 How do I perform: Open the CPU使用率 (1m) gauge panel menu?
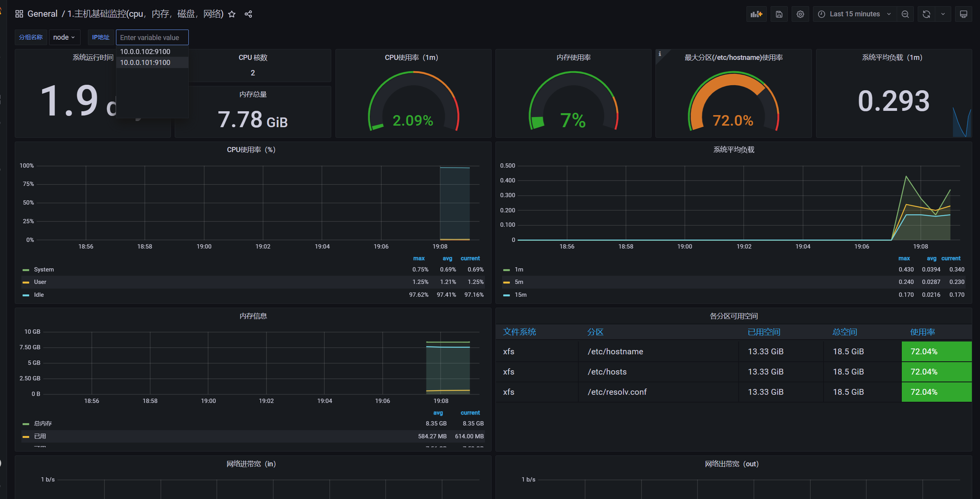[x=412, y=58]
